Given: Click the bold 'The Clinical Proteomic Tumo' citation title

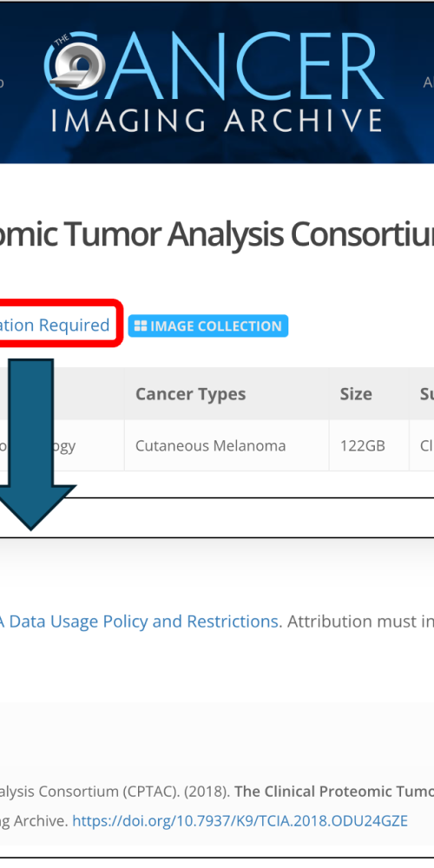Looking at the screenshot, I should click(334, 792).
